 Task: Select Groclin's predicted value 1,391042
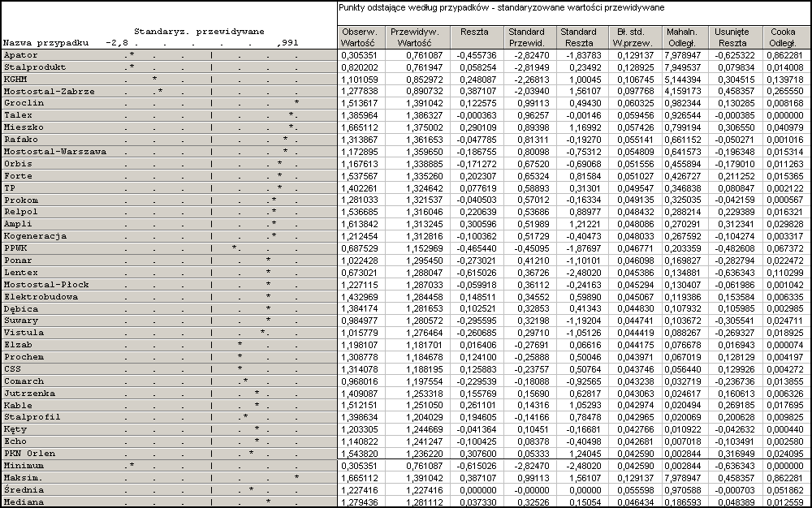(424, 103)
